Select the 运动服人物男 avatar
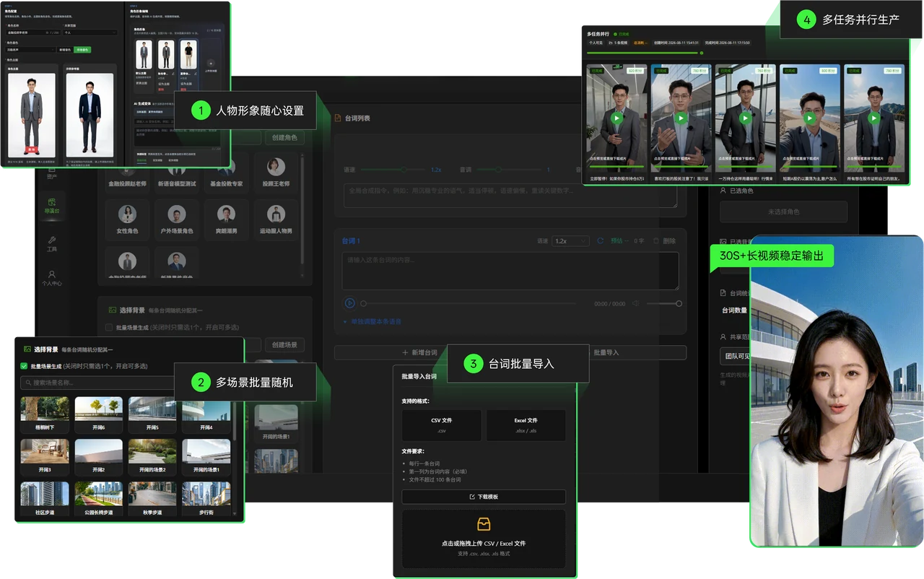The width and height of the screenshot is (924, 579). [x=276, y=214]
